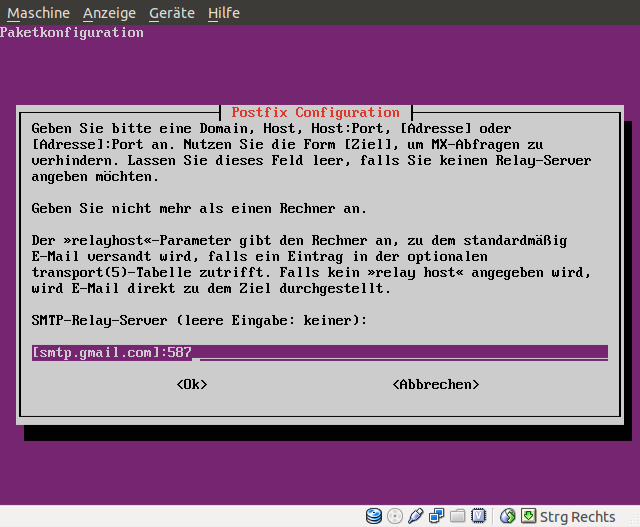Click the Paketkonfiguration heading text
Viewport: 640px width, 527px height.
(x=72, y=33)
